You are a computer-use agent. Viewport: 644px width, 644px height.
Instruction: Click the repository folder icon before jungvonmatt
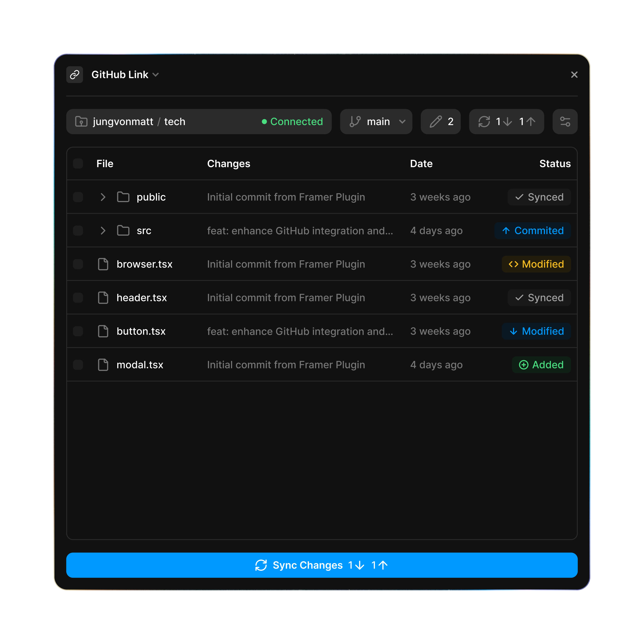click(81, 121)
